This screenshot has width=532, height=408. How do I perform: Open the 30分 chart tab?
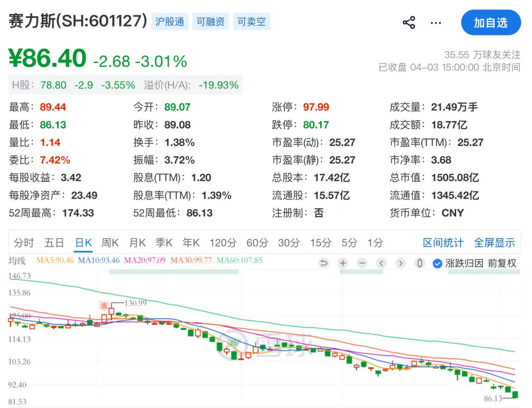289,243
